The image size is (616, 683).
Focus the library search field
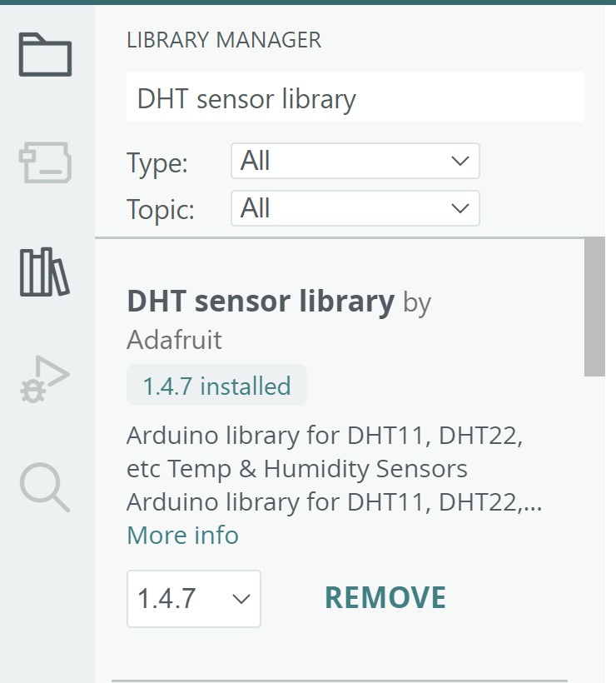tap(355, 99)
